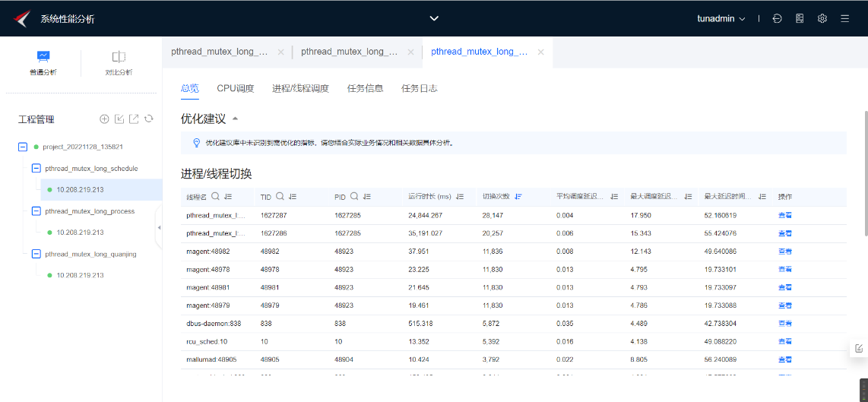Sort by 切换次数 column sort icon
868x402 pixels.
518,197
